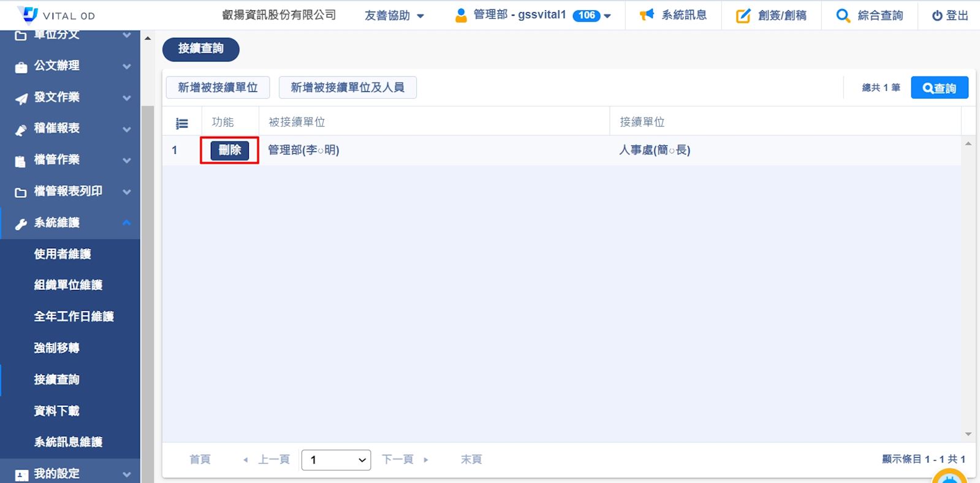Click the 創簽/創稿 edit pencil icon

coord(743,16)
